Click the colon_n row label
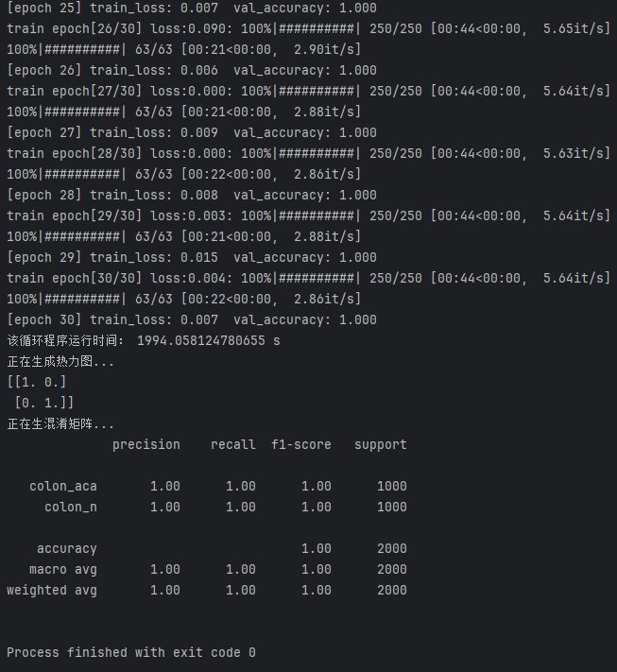The image size is (617, 672). click(x=70, y=507)
